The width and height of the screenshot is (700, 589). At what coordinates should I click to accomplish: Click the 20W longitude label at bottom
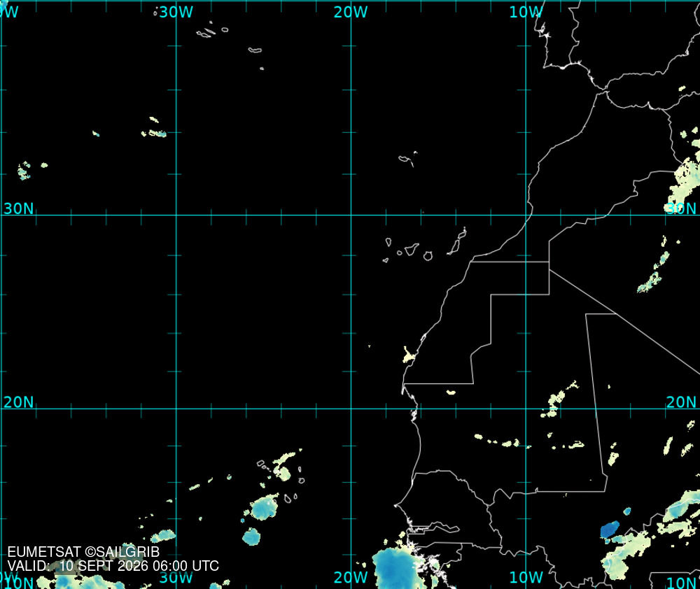point(351,577)
